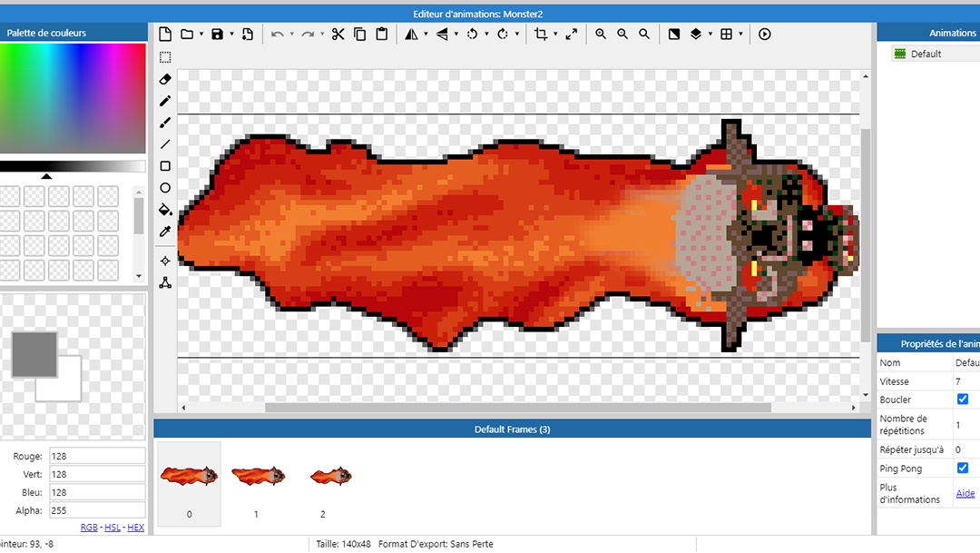
Task: Select the rectangular selection tool
Action: pyautogui.click(x=165, y=57)
